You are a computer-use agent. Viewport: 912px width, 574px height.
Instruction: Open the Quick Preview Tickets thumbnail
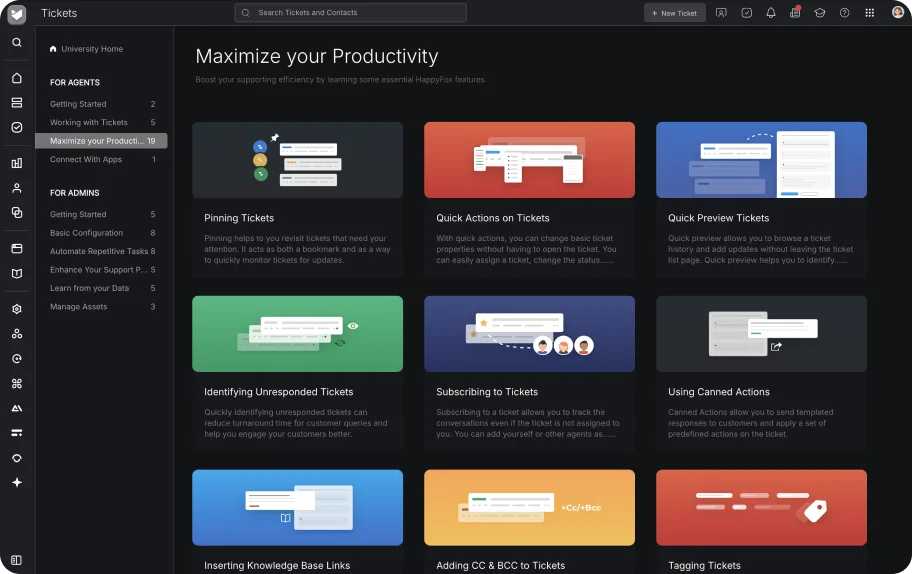point(761,160)
